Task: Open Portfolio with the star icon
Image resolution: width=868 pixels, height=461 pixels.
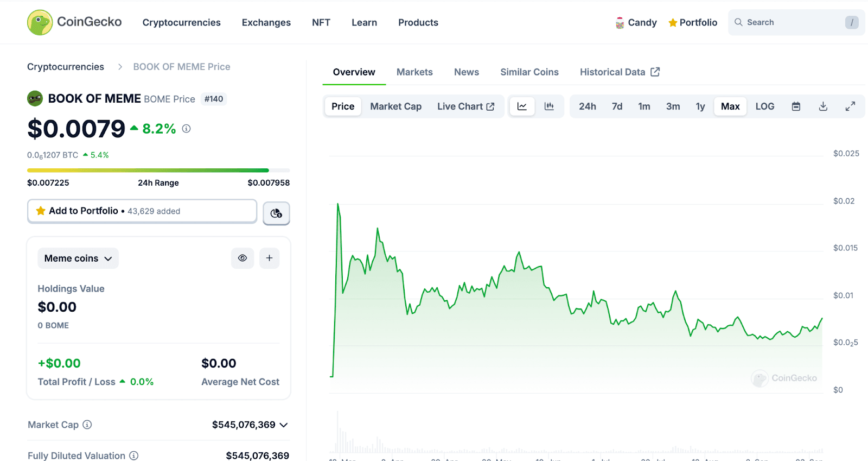Action: point(693,22)
